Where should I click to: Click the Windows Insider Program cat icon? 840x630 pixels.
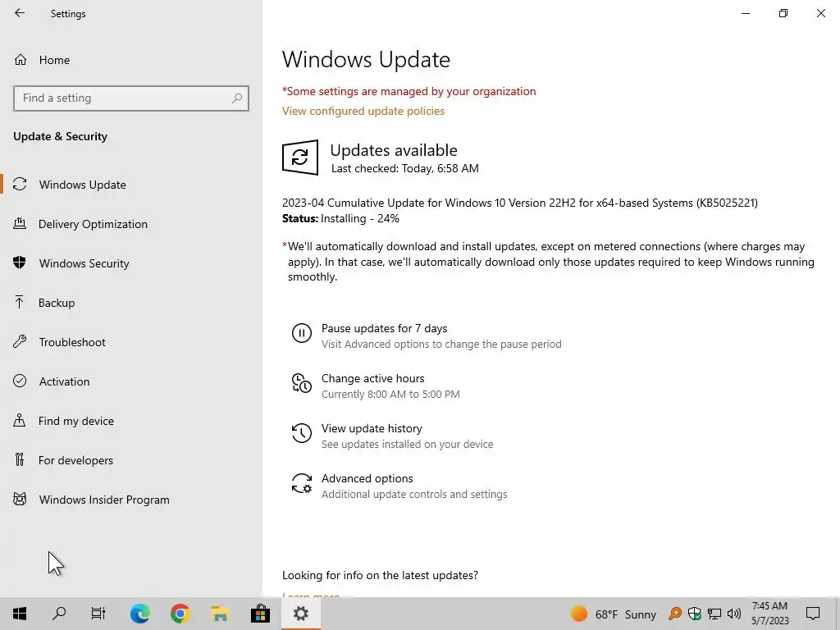[20, 500]
